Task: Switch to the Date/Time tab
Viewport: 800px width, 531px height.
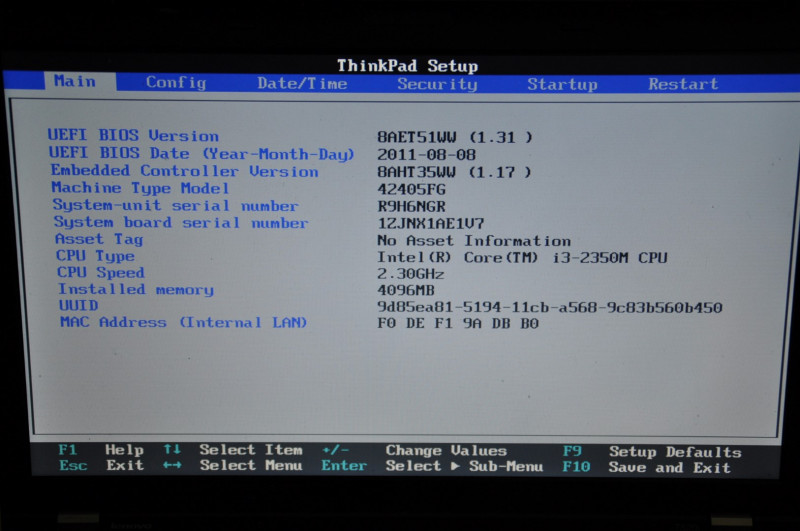Action: pos(302,83)
